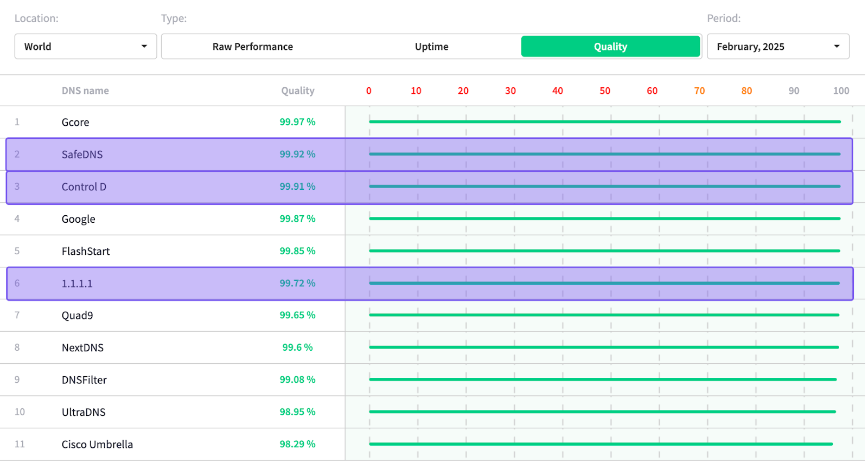Click the 99.85 % quality value
Screen dimensions: 868x463
(x=297, y=251)
